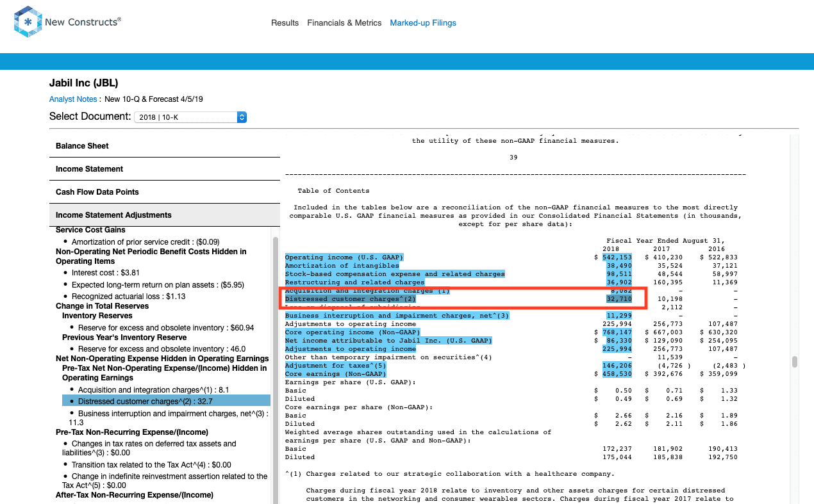The width and height of the screenshot is (814, 504).
Task: Click Distressed customer charges^(2) label in filing table
Action: click(x=351, y=299)
